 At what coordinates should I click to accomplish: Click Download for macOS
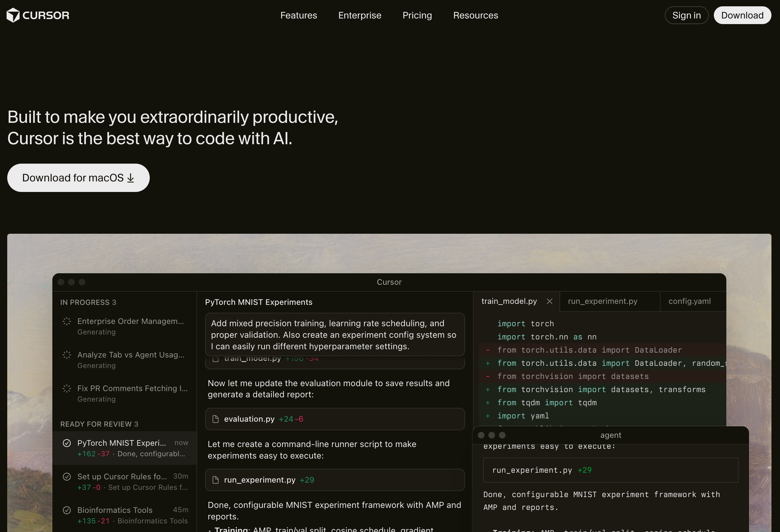click(x=78, y=178)
